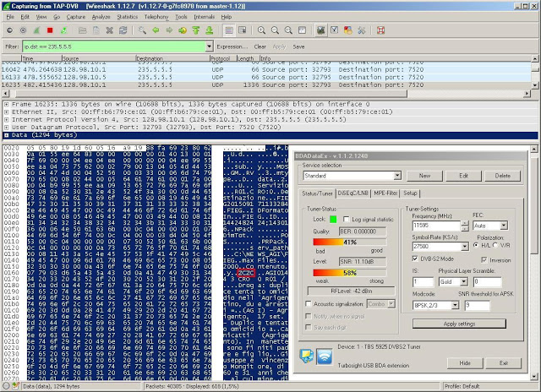Click the Expression... filter button
The height and width of the screenshot is (392, 541).
pos(232,46)
